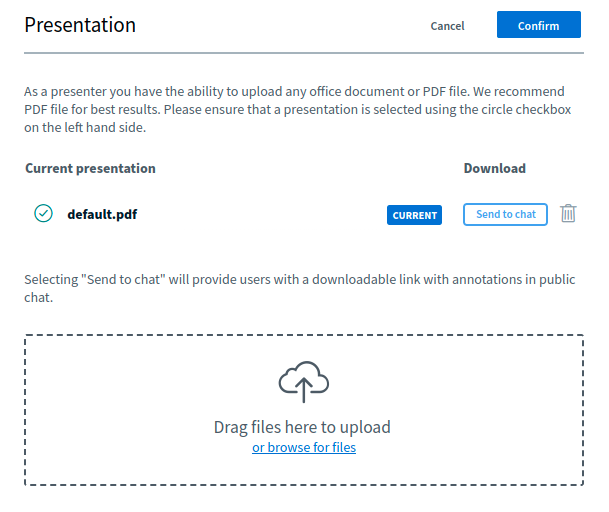Click the Presentation dialog title

80,25
